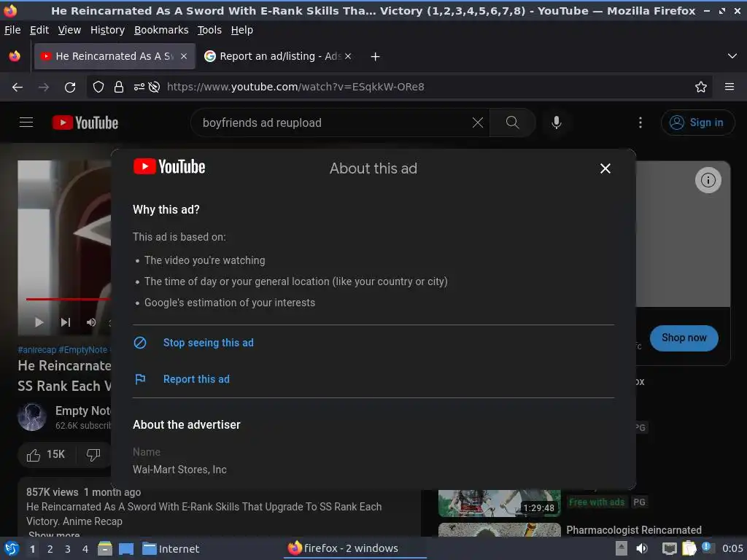Switch to workspace 2 in taskbar
This screenshot has height=560, width=747.
click(50, 549)
